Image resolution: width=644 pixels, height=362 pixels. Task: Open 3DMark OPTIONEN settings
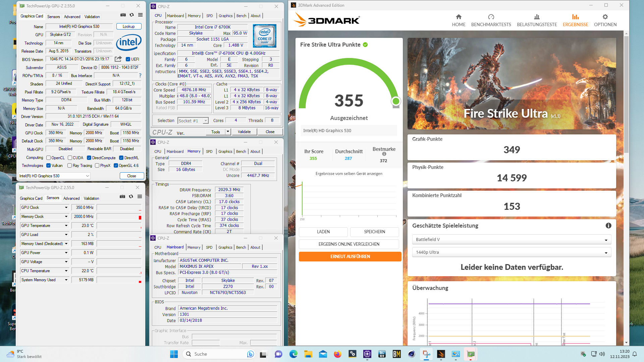coord(605,20)
